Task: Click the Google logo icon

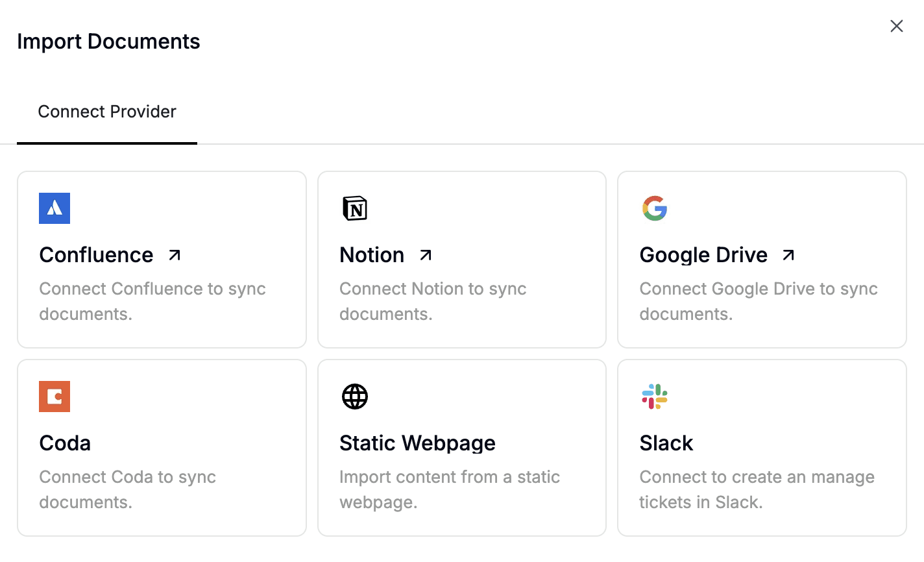Action: [x=655, y=208]
